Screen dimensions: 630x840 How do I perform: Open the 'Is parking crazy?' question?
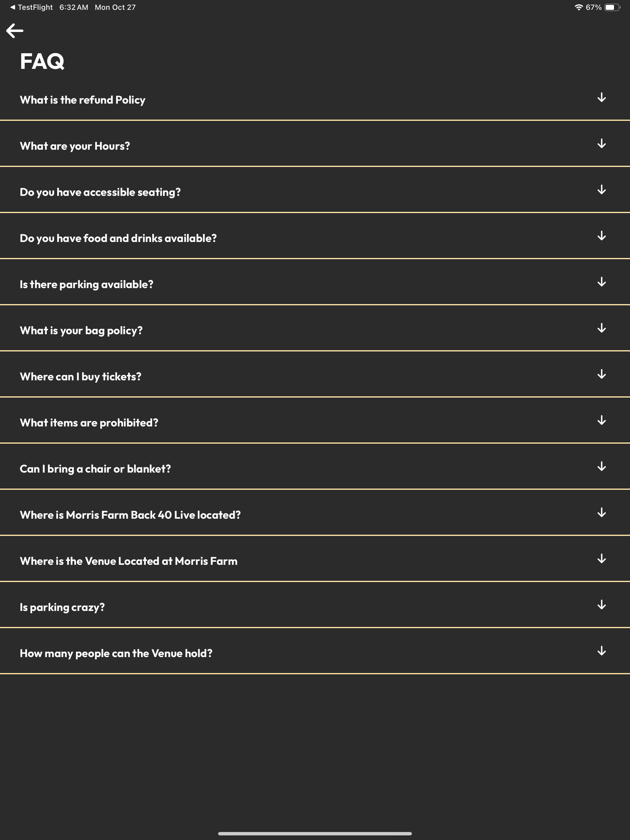tap(315, 605)
